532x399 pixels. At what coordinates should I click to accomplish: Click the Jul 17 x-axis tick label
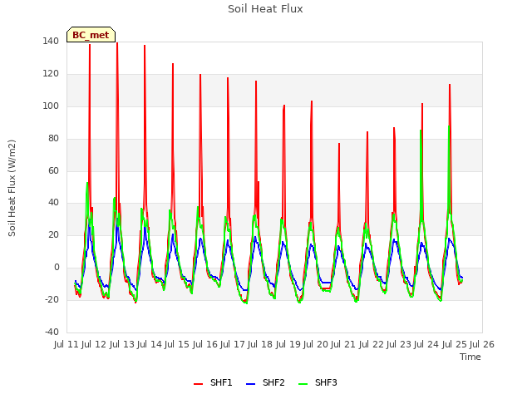pos(233,344)
